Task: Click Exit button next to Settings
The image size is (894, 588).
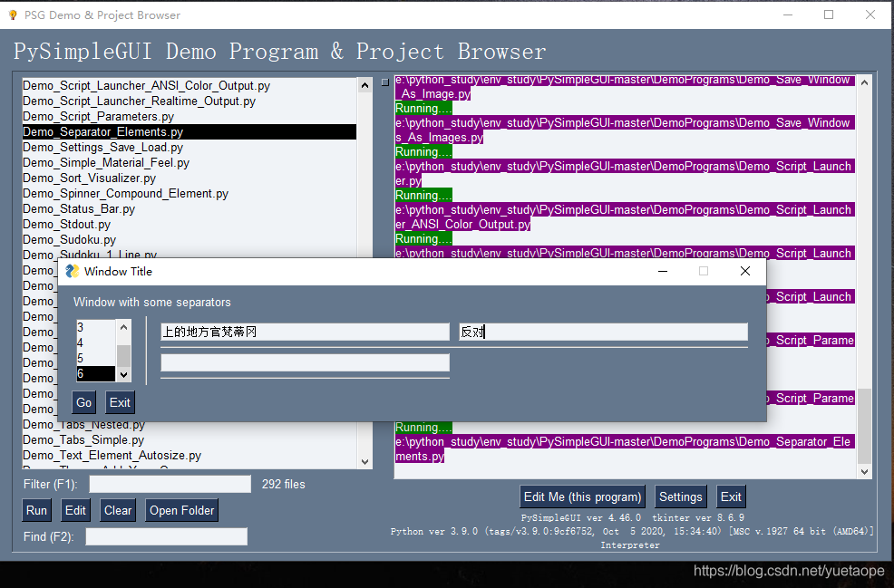Action: 731,496
